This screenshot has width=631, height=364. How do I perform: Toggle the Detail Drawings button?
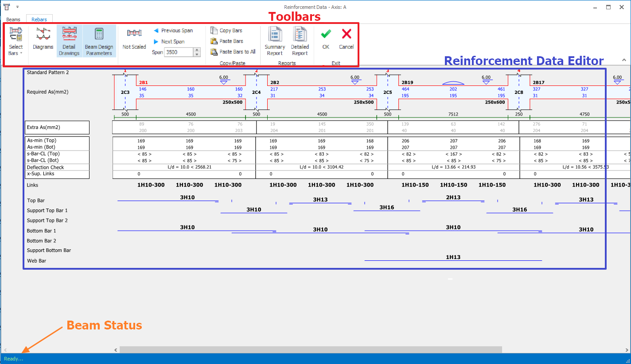click(69, 41)
